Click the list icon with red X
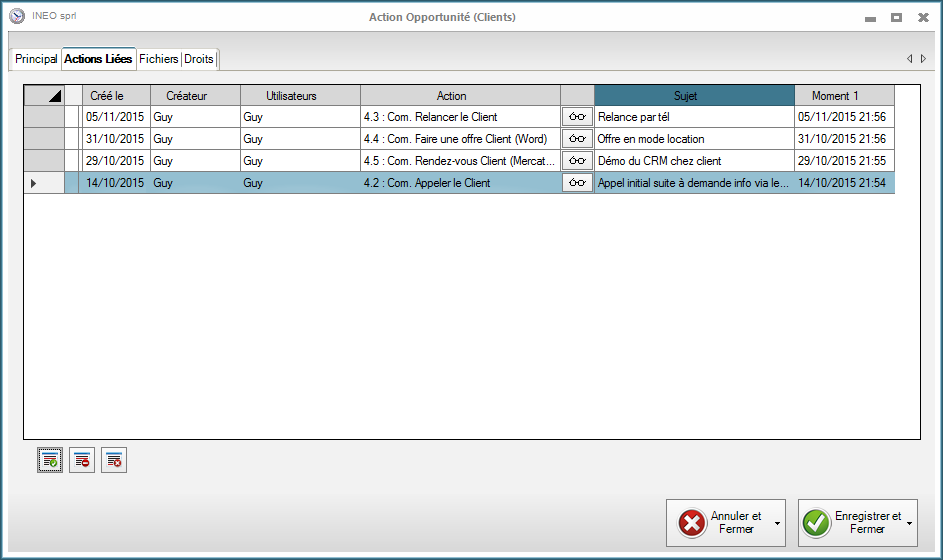 click(x=114, y=460)
